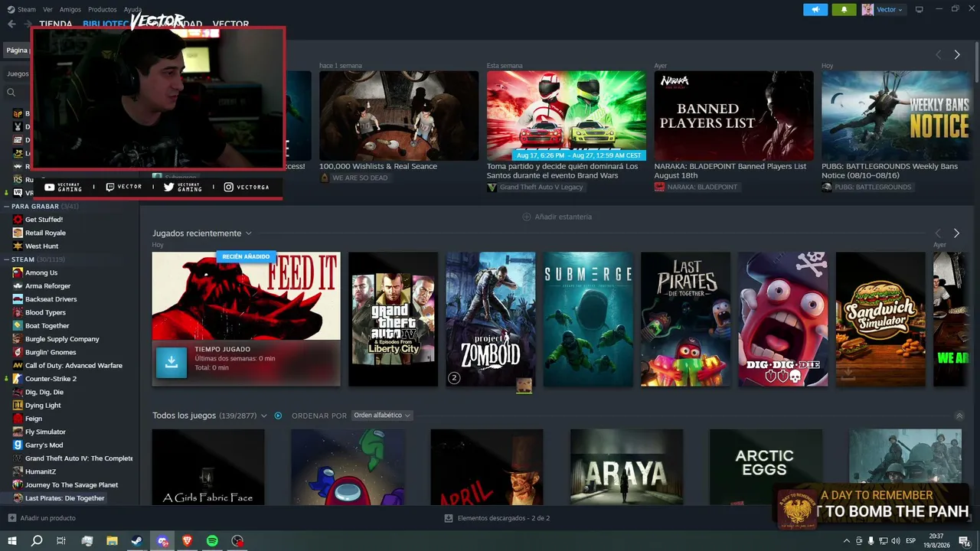The image size is (980, 551).
Task: Open Spotify from the Windows taskbar
Action: coord(212,541)
